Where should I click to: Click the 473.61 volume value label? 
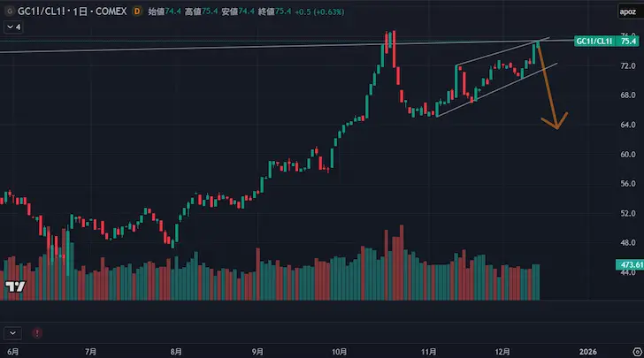[629, 264]
